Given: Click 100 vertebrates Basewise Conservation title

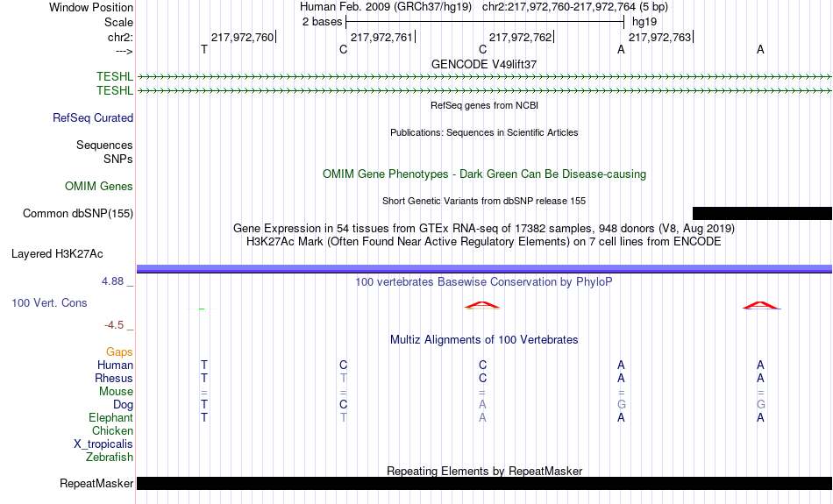Looking at the screenshot, I should click(484, 282).
